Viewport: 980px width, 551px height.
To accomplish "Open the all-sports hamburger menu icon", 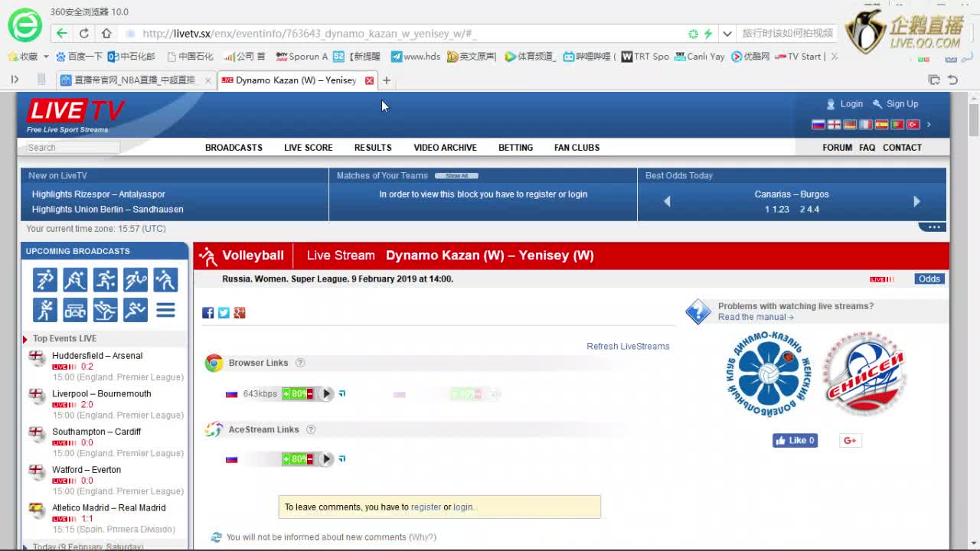I will tap(165, 310).
